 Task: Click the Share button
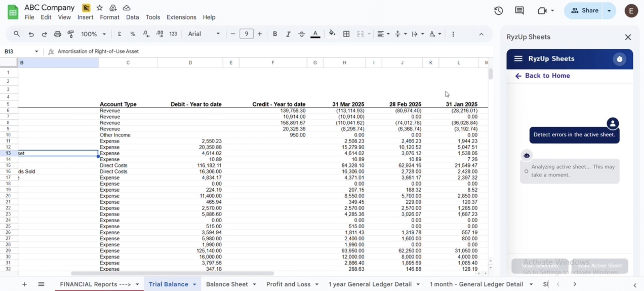[x=584, y=11]
